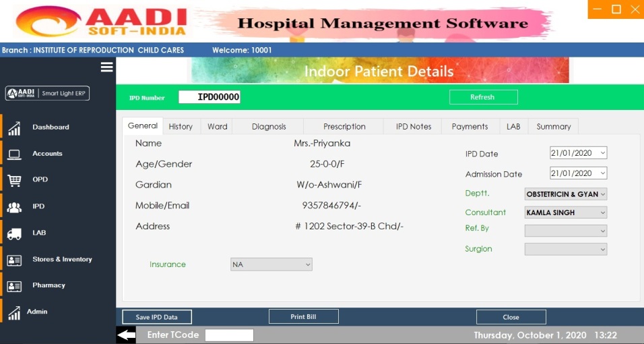Viewport: 644px width, 344px height.
Task: Click the LAB truck icon
Action: [14, 233]
